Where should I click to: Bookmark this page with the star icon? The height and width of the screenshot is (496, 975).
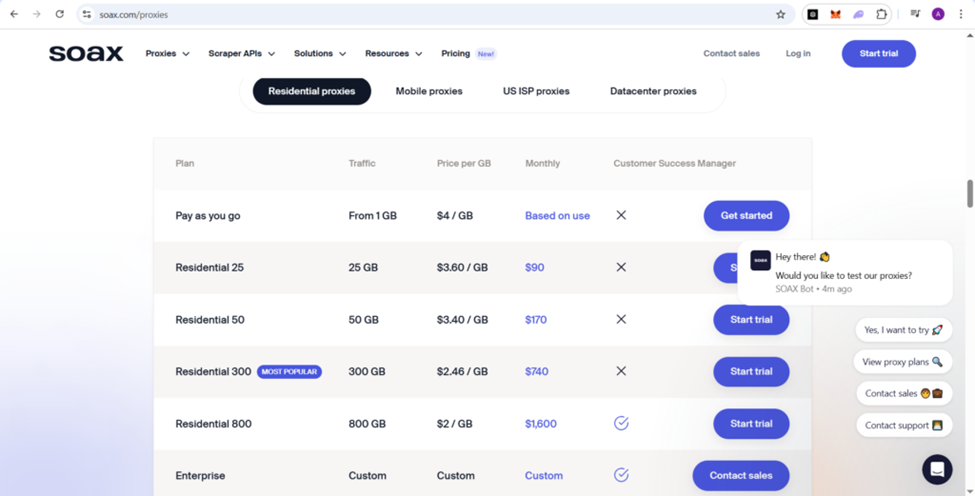click(x=781, y=14)
